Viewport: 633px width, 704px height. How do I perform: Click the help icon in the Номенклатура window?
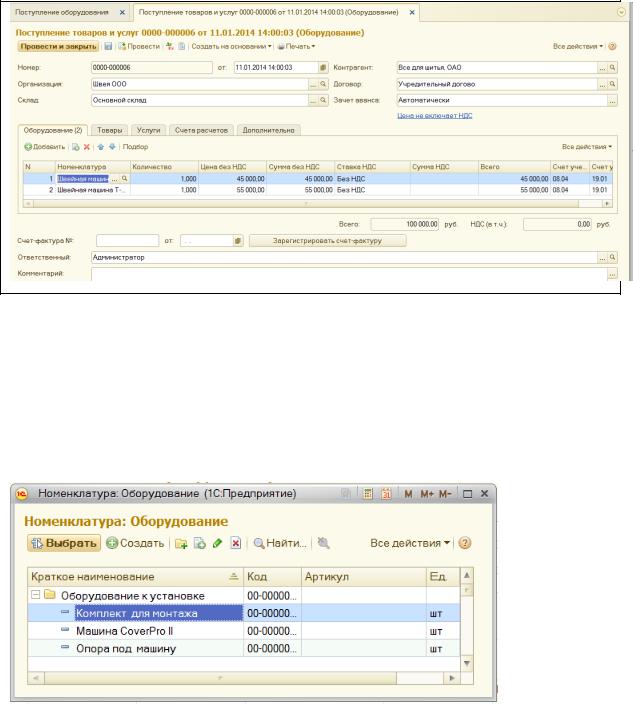coord(465,543)
